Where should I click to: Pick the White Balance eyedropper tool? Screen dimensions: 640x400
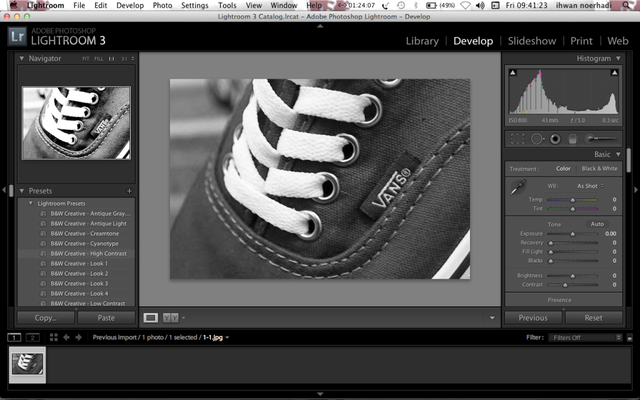[518, 187]
